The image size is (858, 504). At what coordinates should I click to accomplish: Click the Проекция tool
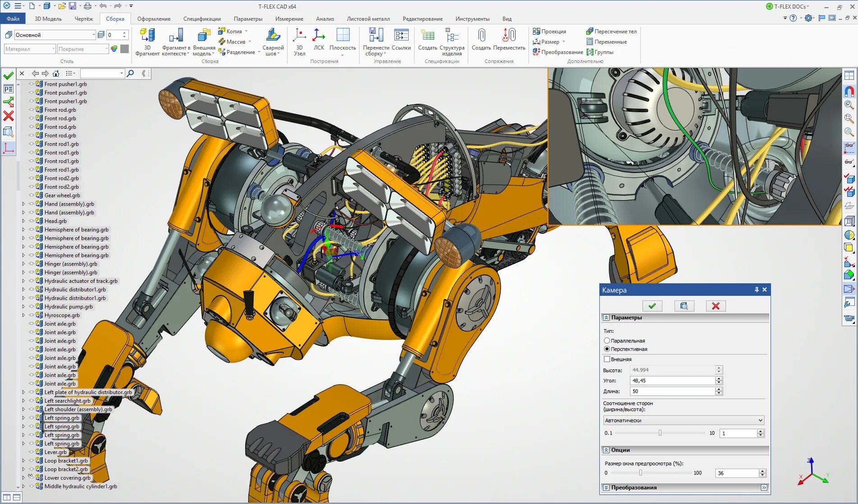coord(549,32)
